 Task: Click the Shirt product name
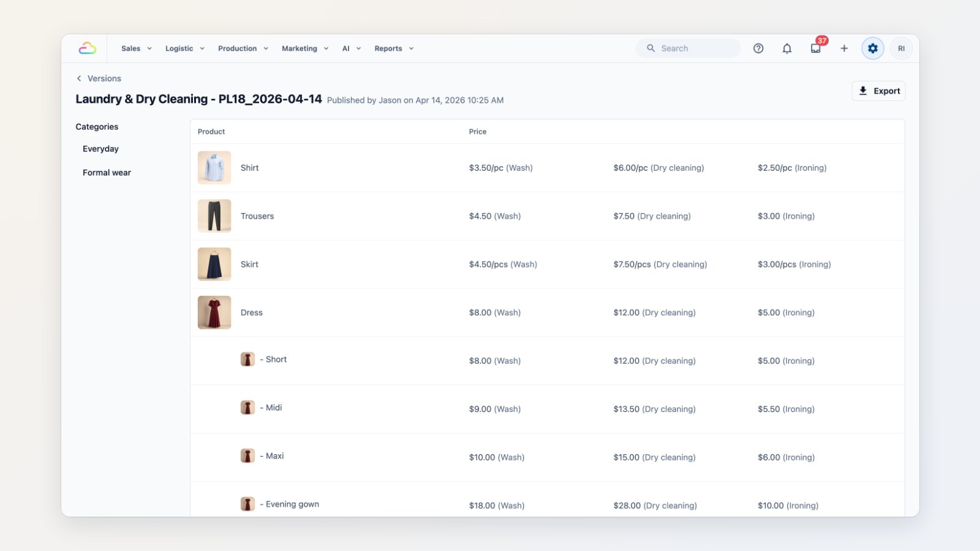250,168
